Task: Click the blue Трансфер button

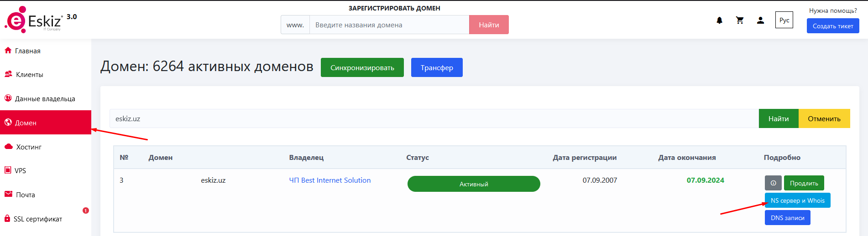Action: point(437,67)
